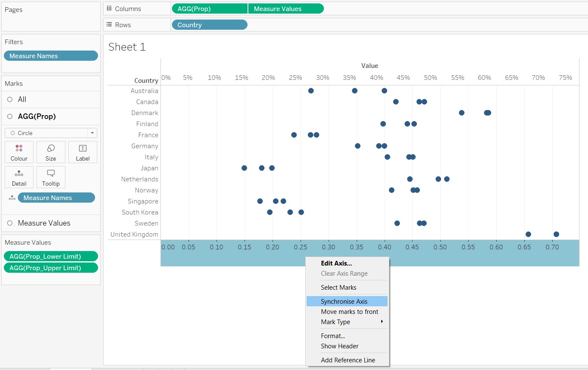
Task: Open the Label marks card
Action: 82,152
